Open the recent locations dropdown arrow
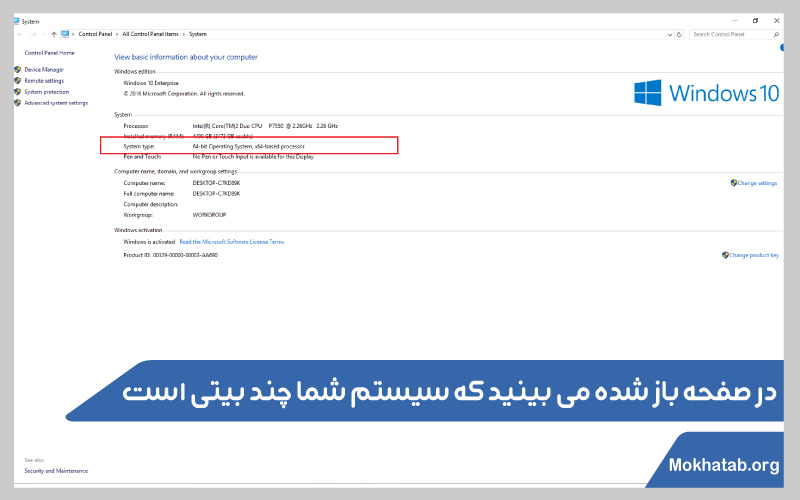800x500 pixels. point(44,35)
